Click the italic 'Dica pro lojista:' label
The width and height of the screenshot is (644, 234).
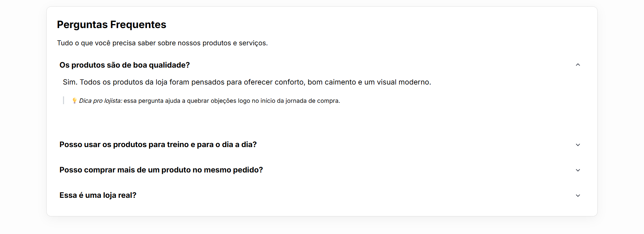[101, 101]
